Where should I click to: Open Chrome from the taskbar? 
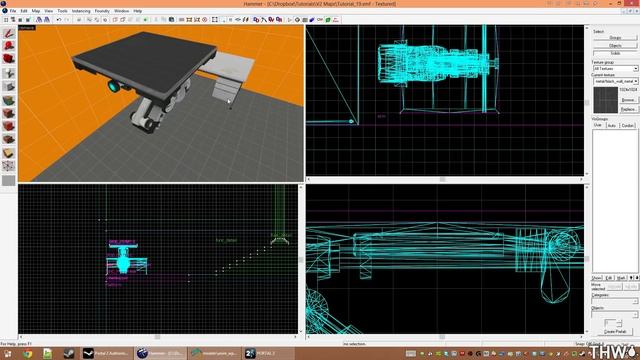27,353
